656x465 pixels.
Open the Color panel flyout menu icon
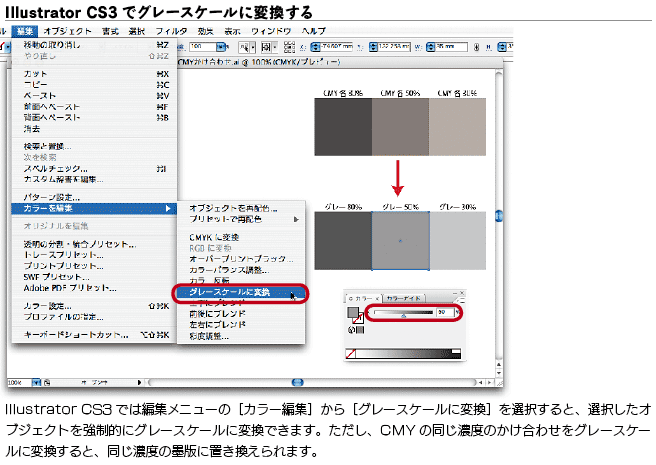[x=458, y=300]
